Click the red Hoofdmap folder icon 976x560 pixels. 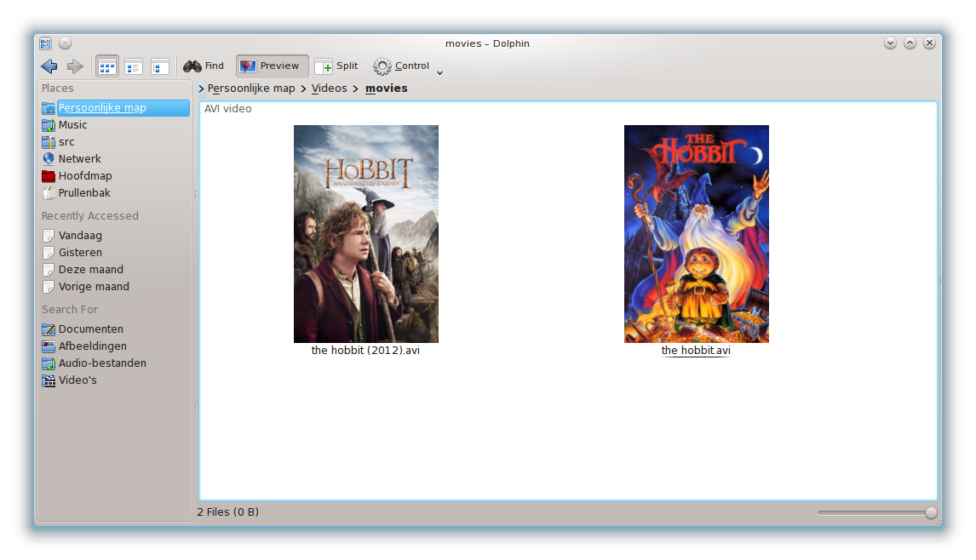(x=49, y=176)
